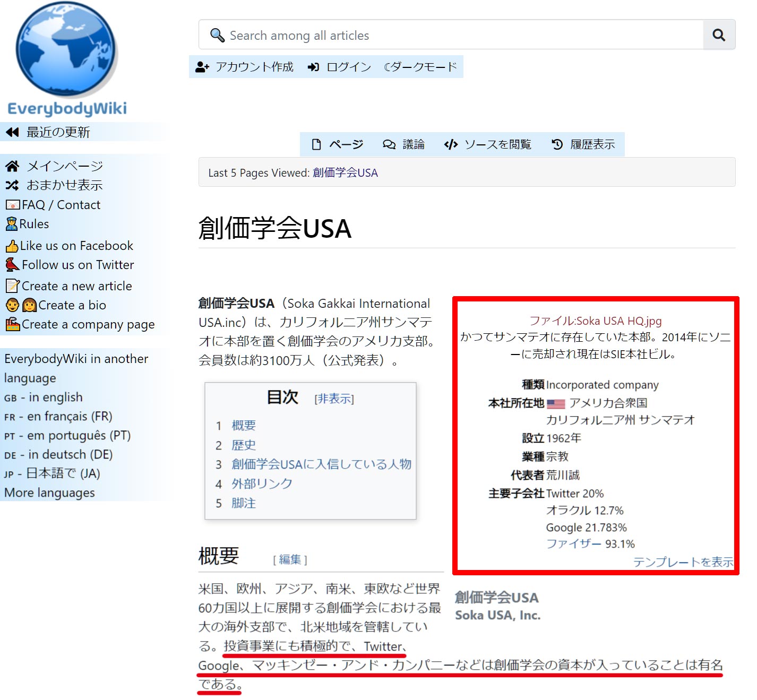The image size is (757, 700).
Task: Toggle dark mode with ダークモード
Action: point(420,67)
